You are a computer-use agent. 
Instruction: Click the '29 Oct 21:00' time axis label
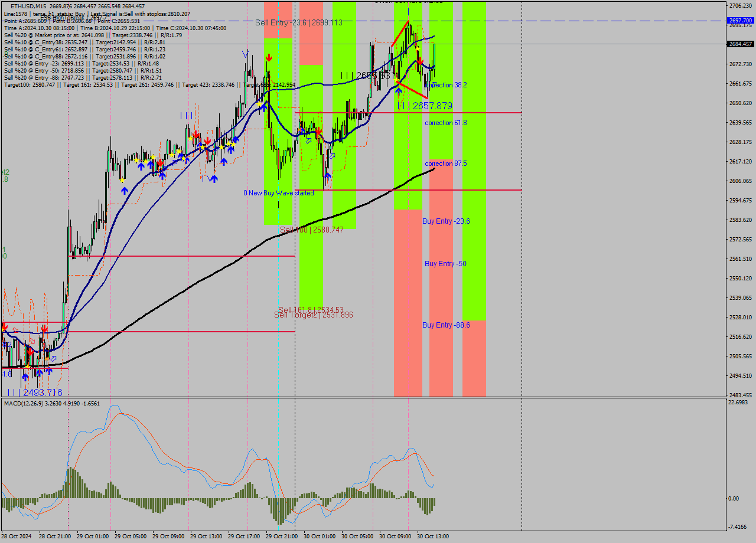(x=283, y=537)
